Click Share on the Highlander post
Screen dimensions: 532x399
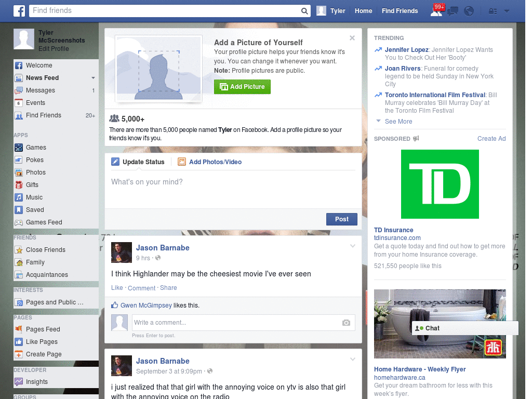168,288
